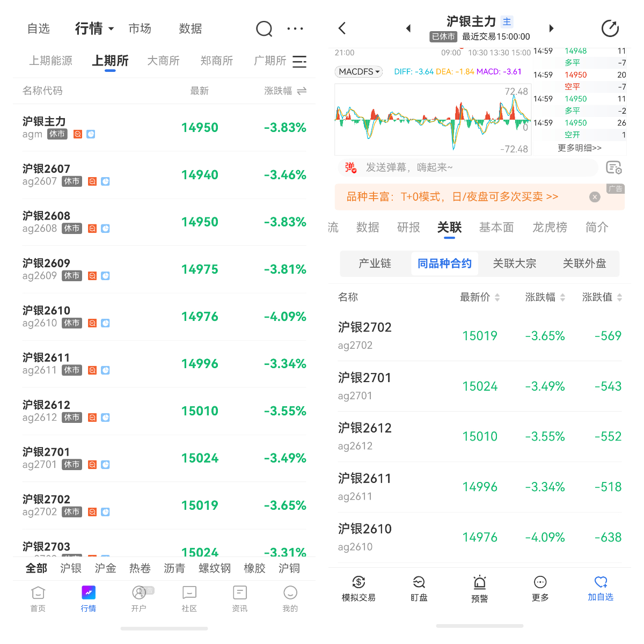Go to 首页 home tab
Viewport: 644px width, 644px height.
[x=38, y=599]
